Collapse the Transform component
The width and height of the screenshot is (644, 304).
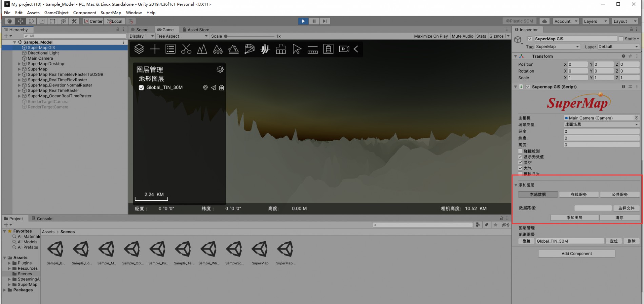(x=516, y=56)
